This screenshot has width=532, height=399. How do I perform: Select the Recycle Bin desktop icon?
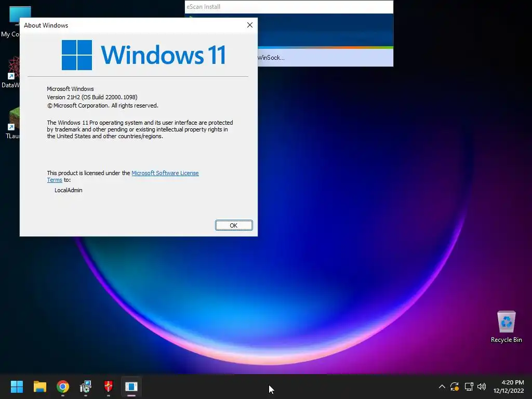[506, 327]
